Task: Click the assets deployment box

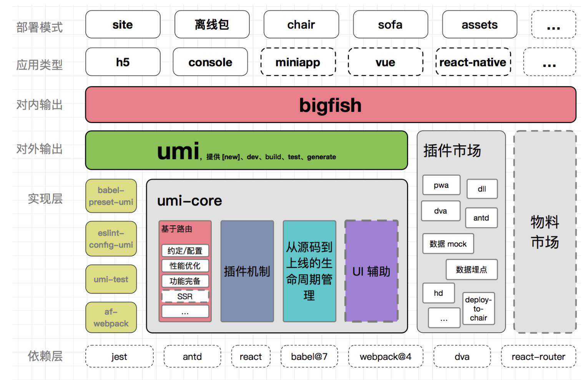Action: pos(479,24)
